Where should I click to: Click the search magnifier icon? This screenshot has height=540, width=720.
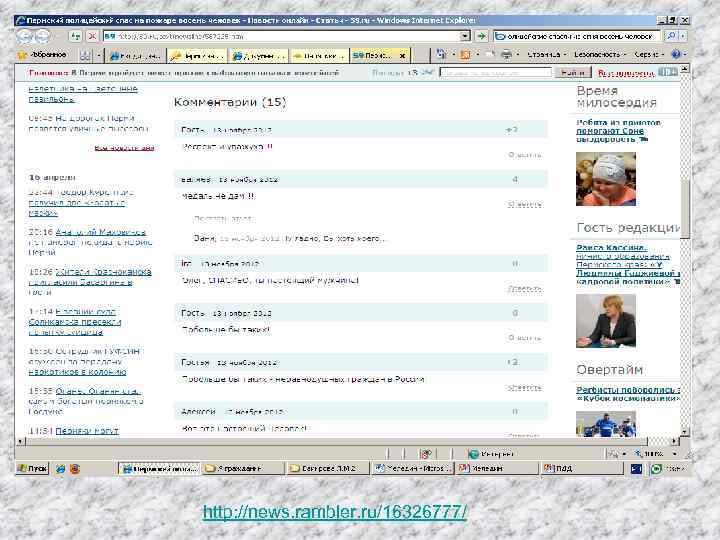tap(671, 36)
